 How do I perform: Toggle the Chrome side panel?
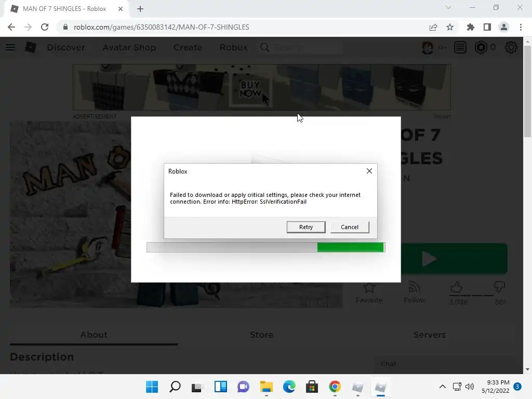coord(487,27)
